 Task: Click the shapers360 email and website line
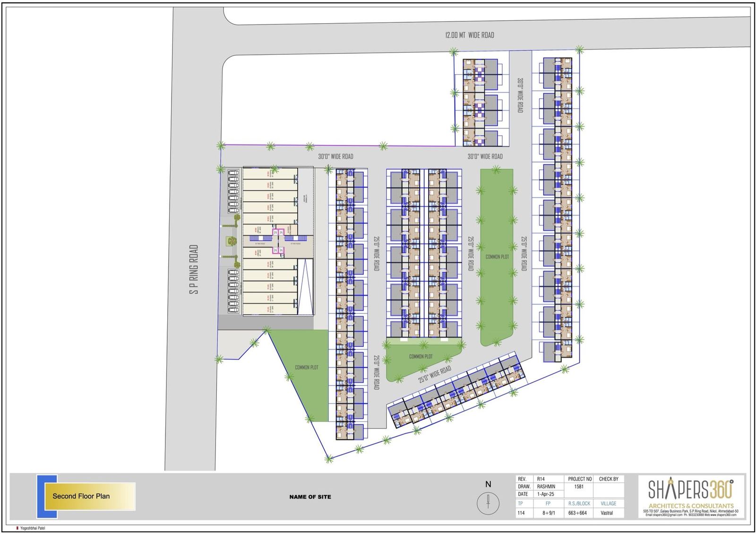691,515
